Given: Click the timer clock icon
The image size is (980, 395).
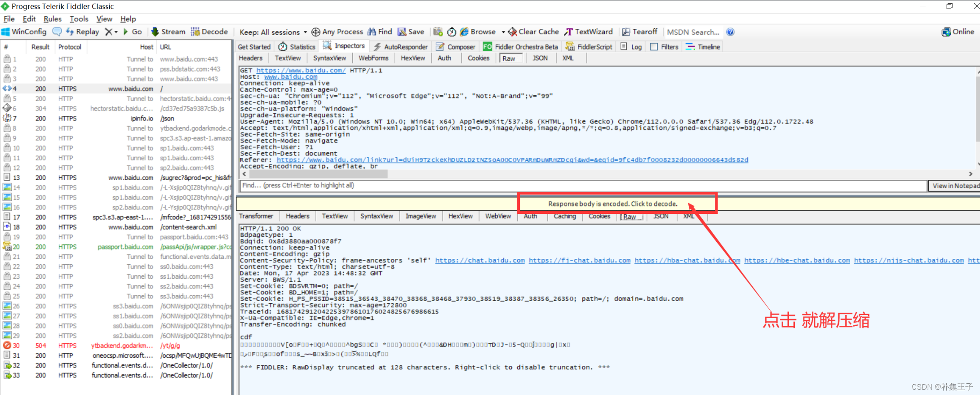Looking at the screenshot, I should click(452, 32).
